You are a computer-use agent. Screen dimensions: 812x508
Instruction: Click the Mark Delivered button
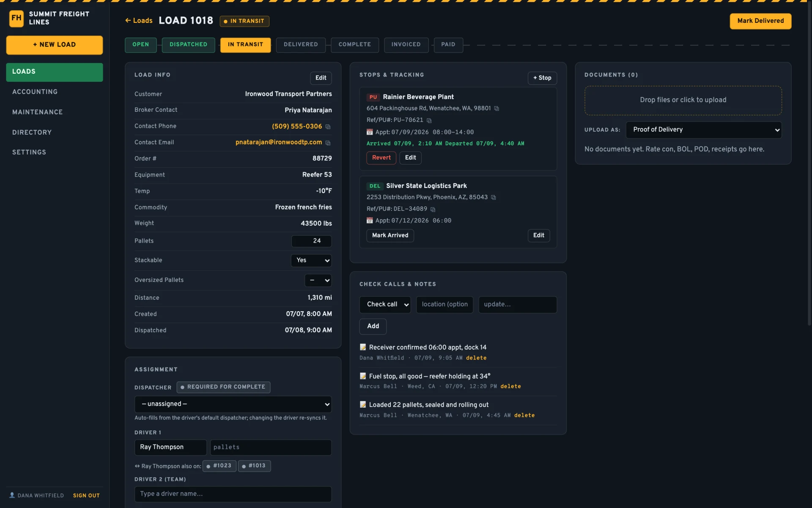pyautogui.click(x=760, y=21)
